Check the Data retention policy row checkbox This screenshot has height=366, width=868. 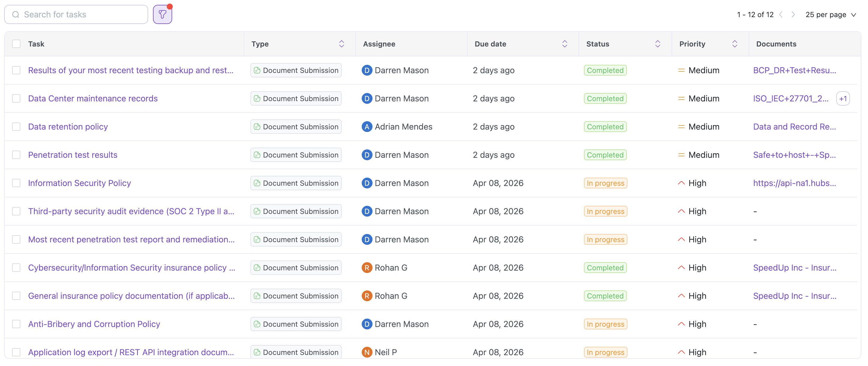16,127
